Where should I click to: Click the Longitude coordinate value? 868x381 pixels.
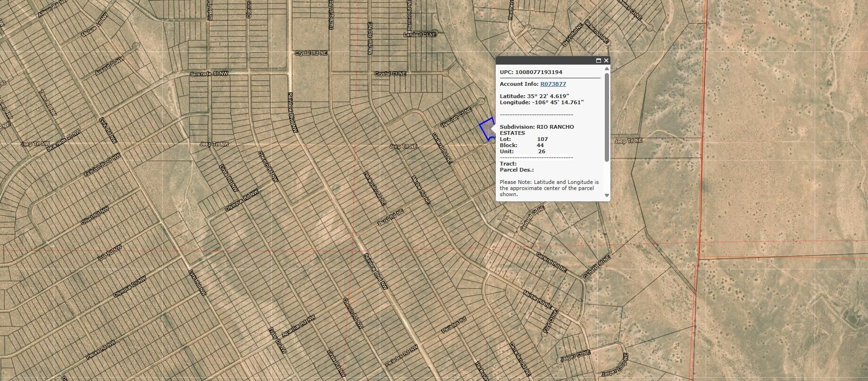tap(558, 102)
